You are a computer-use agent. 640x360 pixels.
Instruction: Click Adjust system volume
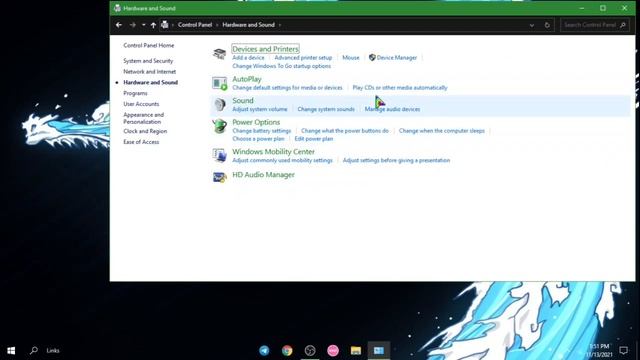[x=260, y=109]
